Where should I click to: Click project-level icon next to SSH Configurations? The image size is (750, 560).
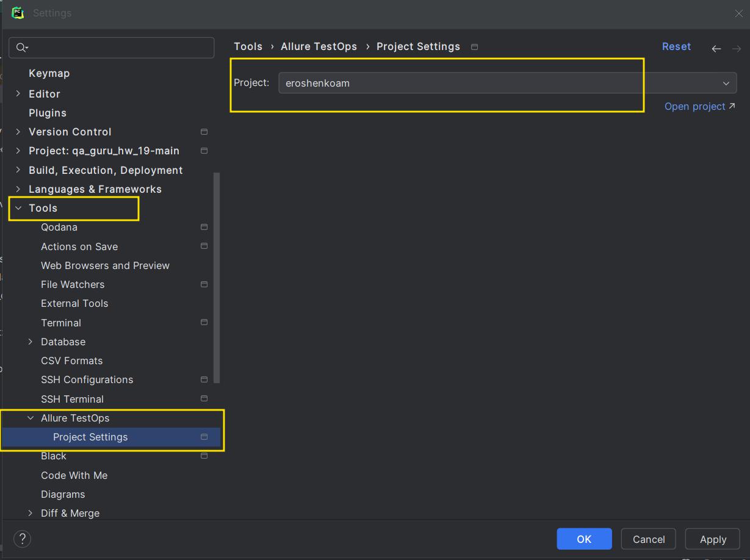tap(204, 379)
